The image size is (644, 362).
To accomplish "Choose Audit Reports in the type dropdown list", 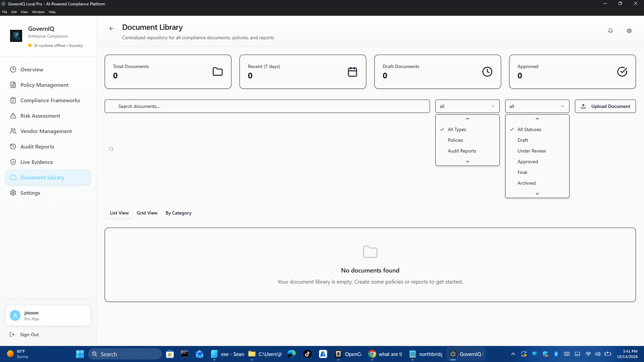I will click(467, 151).
